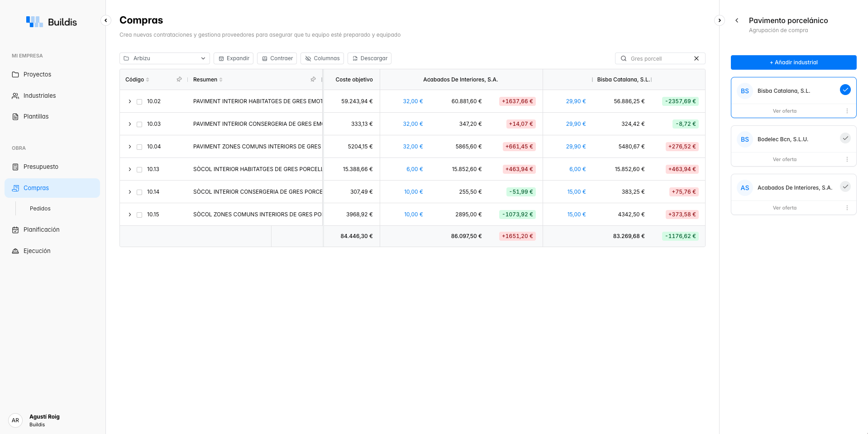Collapse the right panel with arrow button
Screen dimensions: 868x434
[x=720, y=20]
